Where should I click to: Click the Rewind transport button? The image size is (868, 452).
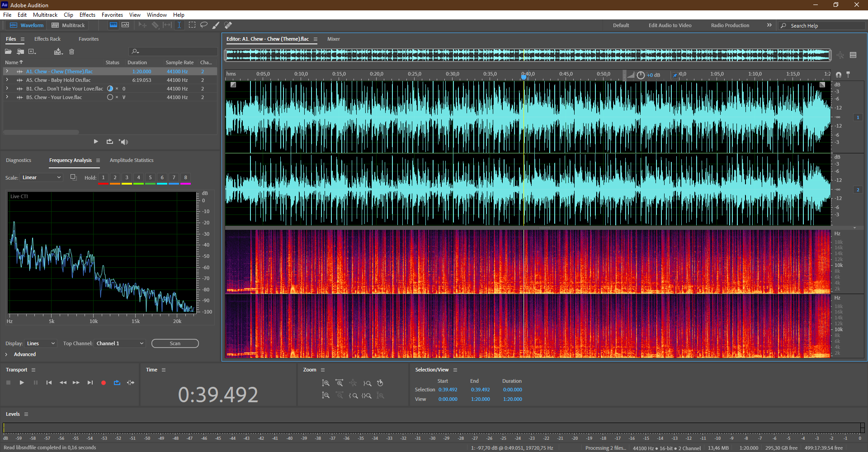coord(63,383)
